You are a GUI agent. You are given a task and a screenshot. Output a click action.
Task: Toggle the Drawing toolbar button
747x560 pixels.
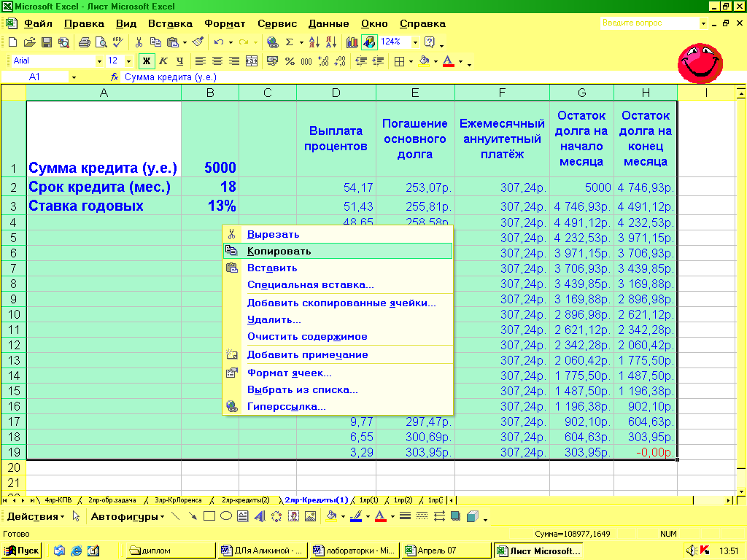point(369,42)
